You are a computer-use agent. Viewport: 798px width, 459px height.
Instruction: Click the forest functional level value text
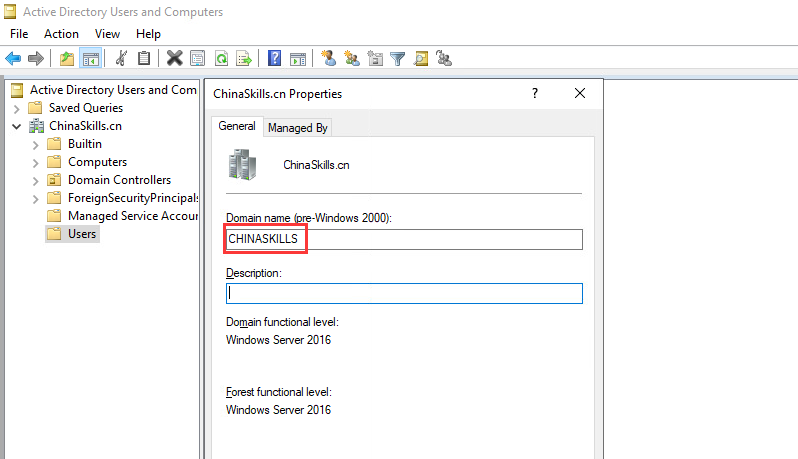click(278, 410)
